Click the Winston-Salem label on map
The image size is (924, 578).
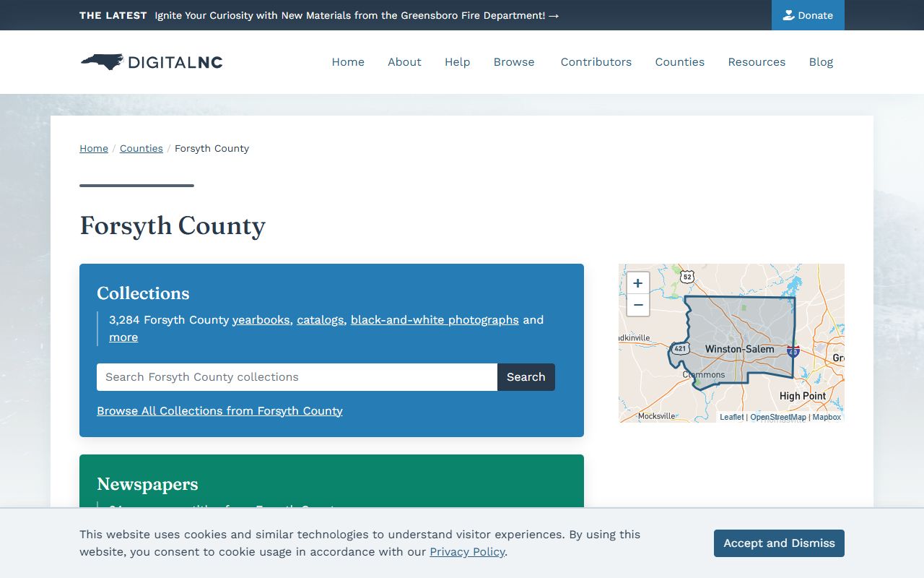pyautogui.click(x=739, y=349)
